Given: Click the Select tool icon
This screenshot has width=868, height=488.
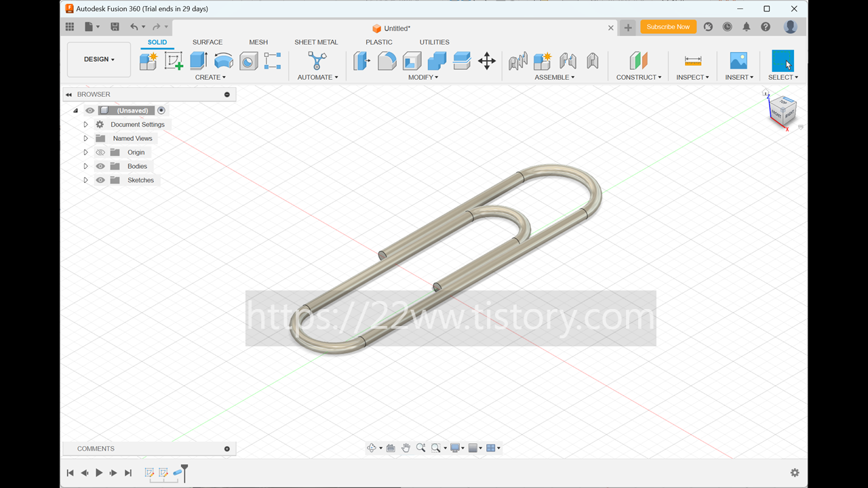Looking at the screenshot, I should click(x=783, y=61).
